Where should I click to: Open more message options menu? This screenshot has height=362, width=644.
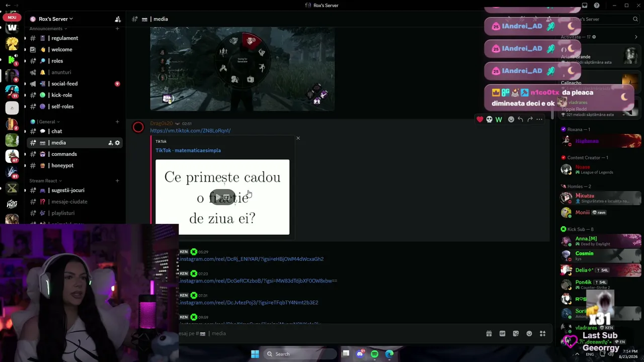click(x=539, y=120)
